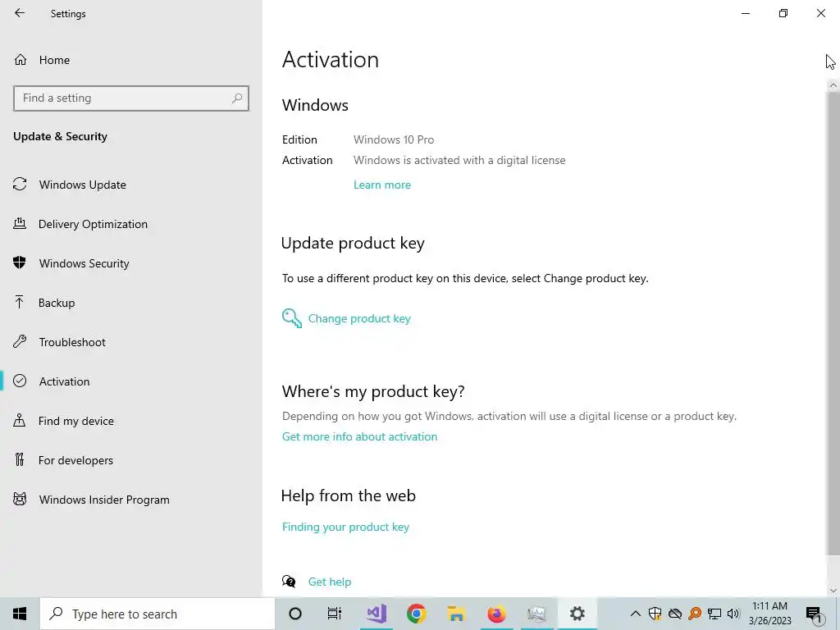
Task: Click the Backup up arrow icon
Action: point(20,303)
